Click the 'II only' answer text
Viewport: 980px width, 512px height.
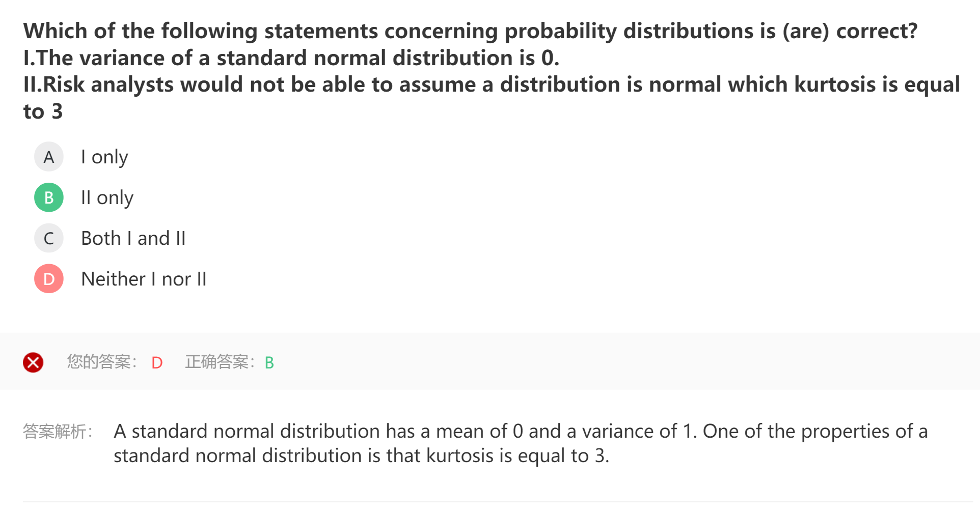107,197
